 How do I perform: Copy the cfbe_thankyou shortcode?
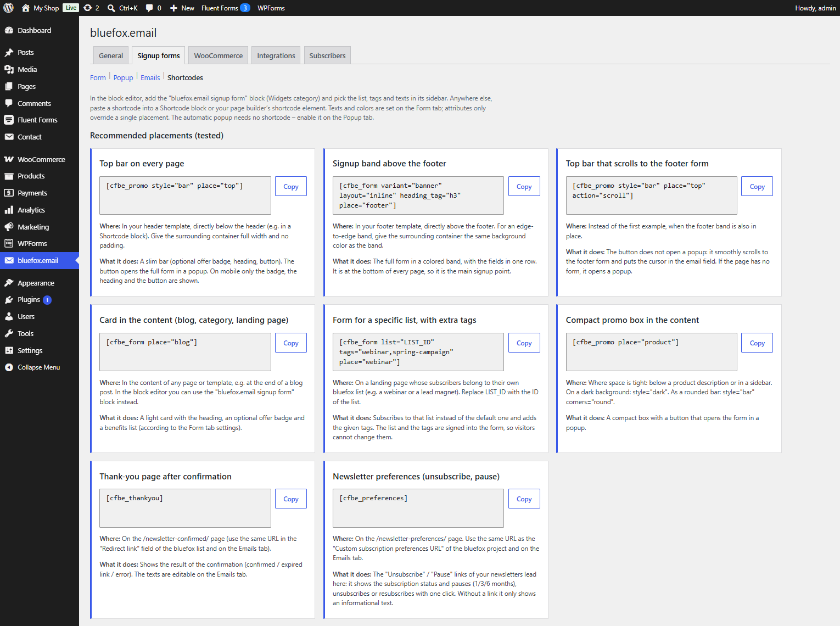click(291, 499)
